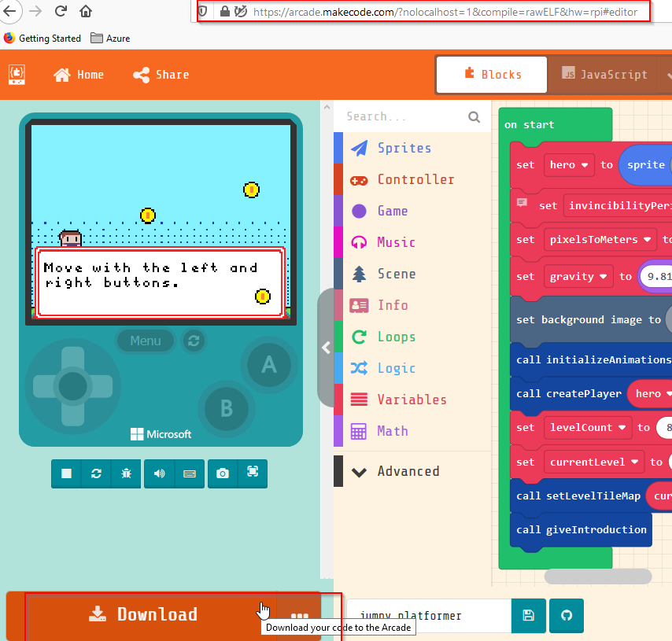The height and width of the screenshot is (641, 672).
Task: Open the Sprites block category
Action: point(412,148)
